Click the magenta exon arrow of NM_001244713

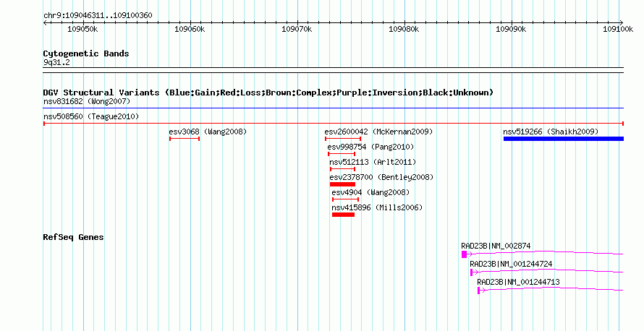tap(481, 291)
